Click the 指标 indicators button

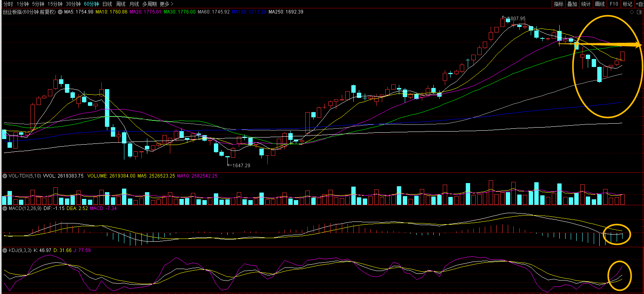[559, 4]
